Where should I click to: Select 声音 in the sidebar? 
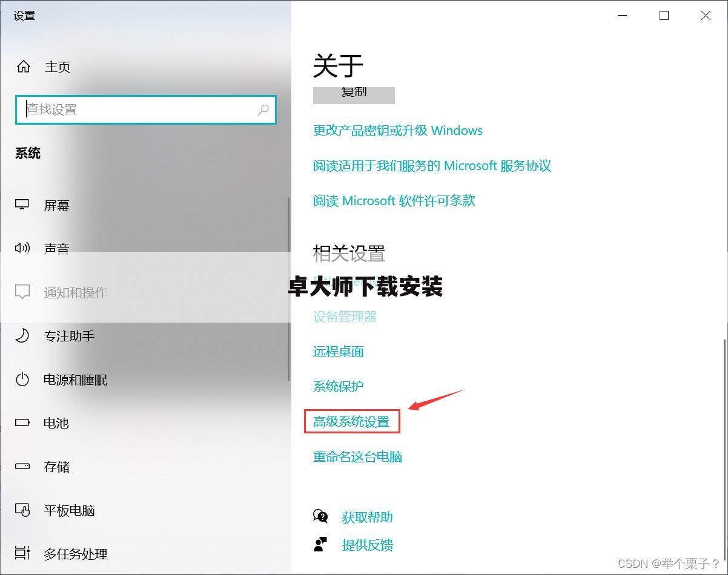click(57, 249)
